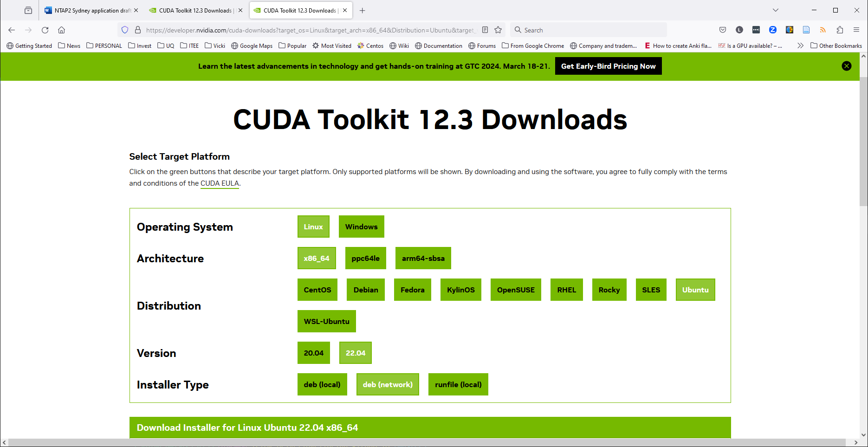
Task: Open the blue document extension icon
Action: pyautogui.click(x=806, y=30)
